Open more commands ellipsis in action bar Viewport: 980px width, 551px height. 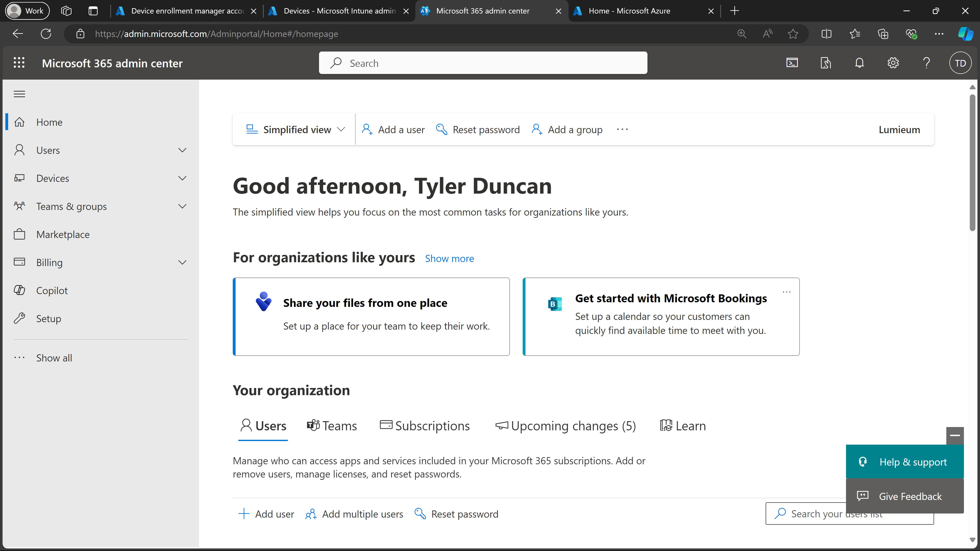[622, 129]
